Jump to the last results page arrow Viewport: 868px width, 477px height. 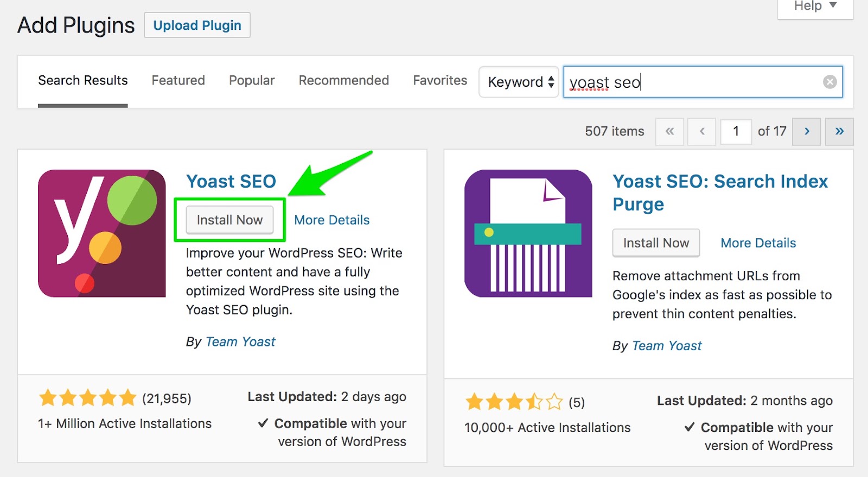point(839,131)
